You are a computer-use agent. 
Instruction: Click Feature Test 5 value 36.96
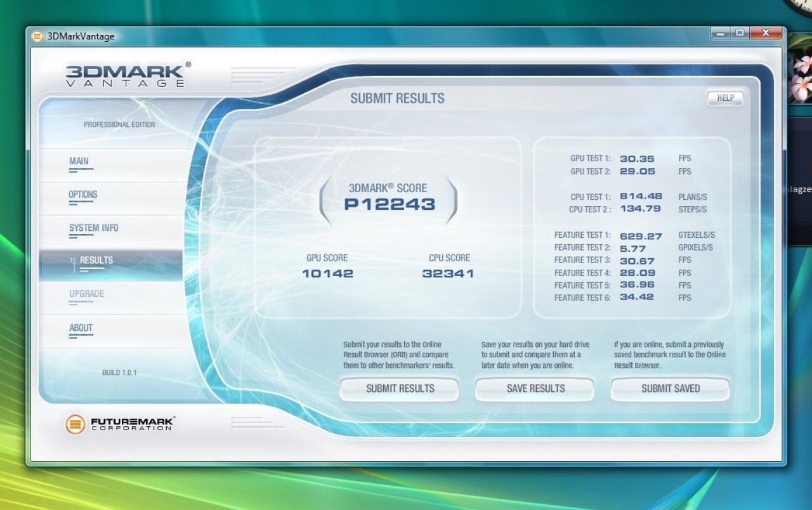click(x=637, y=285)
